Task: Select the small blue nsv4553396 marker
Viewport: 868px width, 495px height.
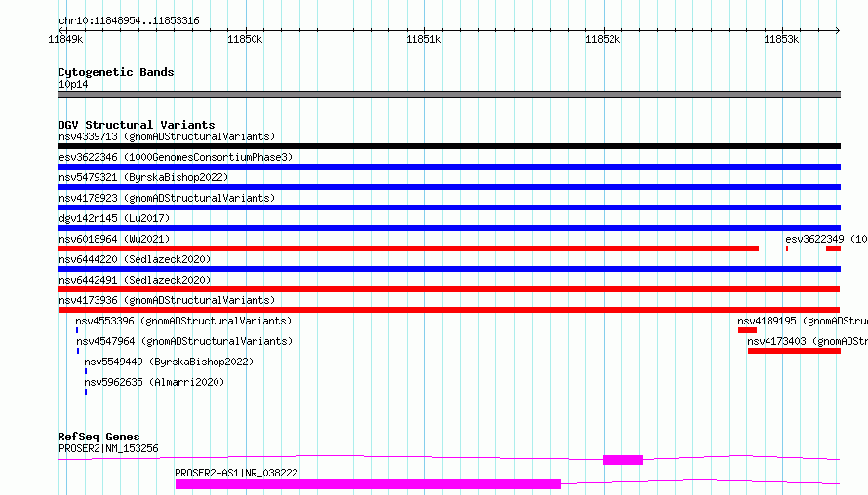Action: [77, 330]
